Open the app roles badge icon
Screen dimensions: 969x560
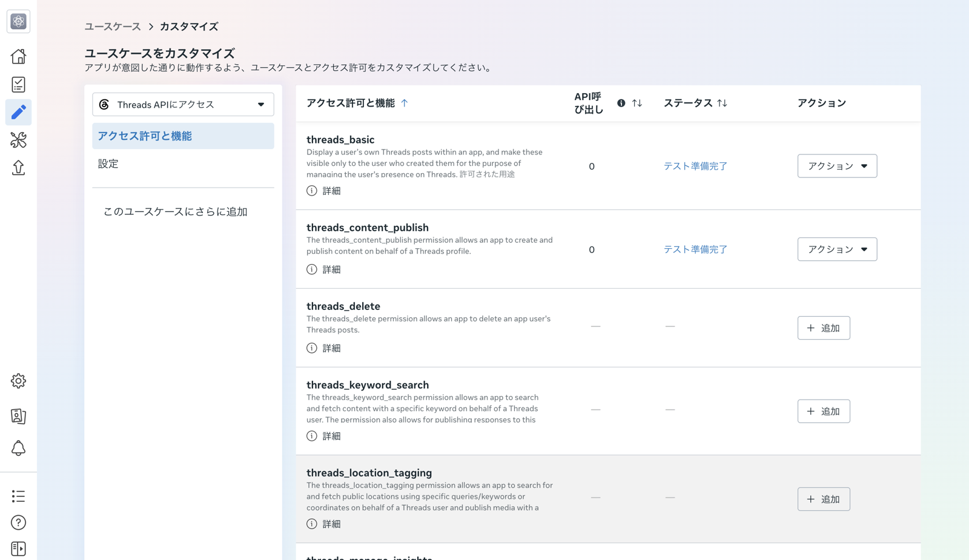(18, 416)
